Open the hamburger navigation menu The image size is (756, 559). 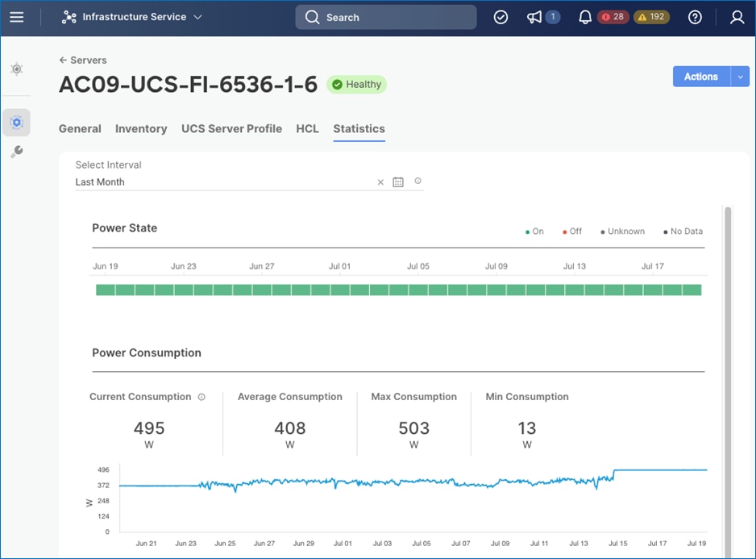[x=17, y=18]
